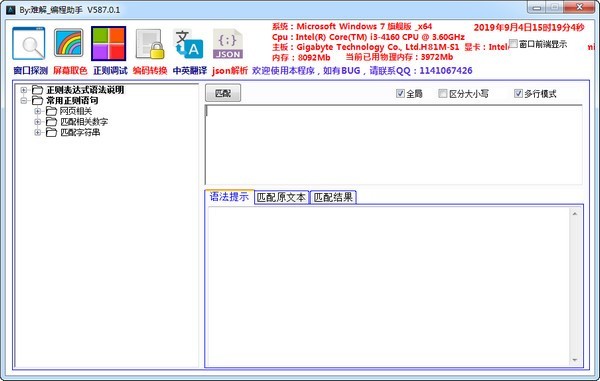Click the 当前已用物理内存 3972Mb text
This screenshot has height=381, width=600.
pyautogui.click(x=399, y=57)
